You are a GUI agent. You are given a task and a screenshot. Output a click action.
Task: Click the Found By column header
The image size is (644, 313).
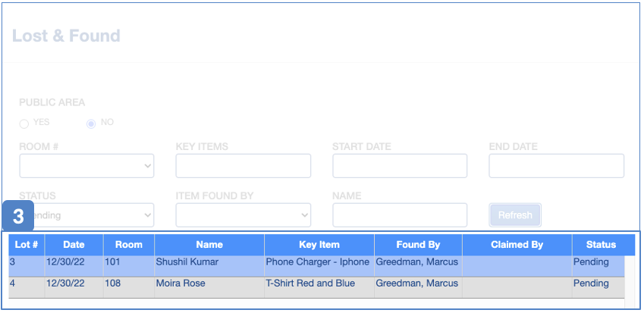click(418, 245)
